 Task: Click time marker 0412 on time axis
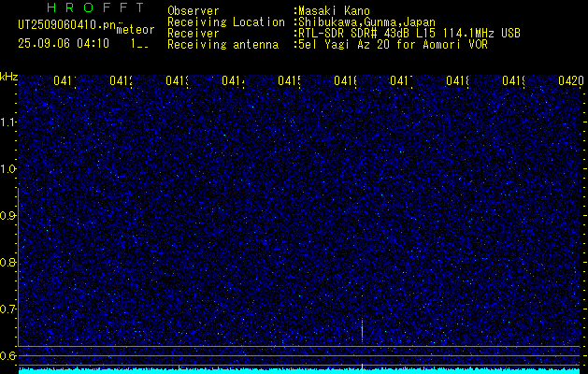122,80
